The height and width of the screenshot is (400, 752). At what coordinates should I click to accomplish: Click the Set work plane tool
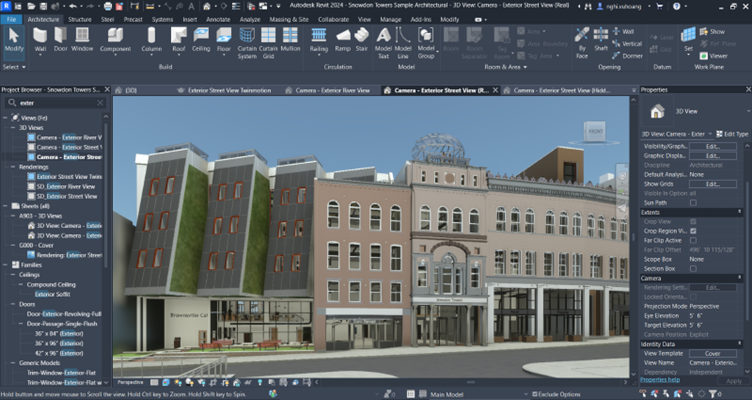tap(688, 39)
